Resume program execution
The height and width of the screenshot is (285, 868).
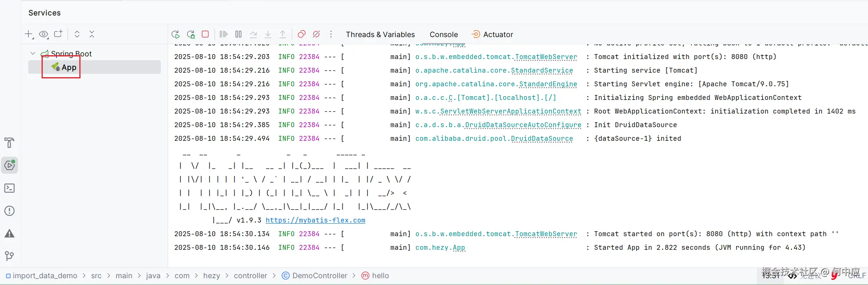223,34
